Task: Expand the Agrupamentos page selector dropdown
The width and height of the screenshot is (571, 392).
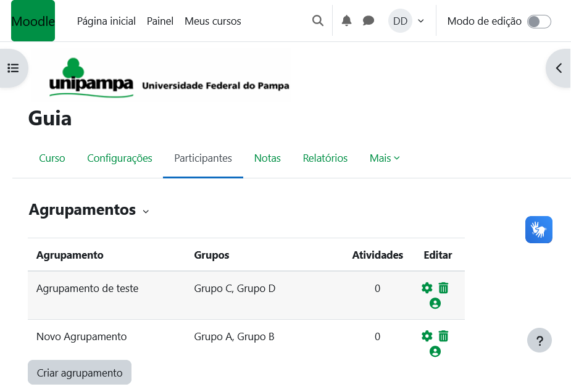Action: (146, 211)
